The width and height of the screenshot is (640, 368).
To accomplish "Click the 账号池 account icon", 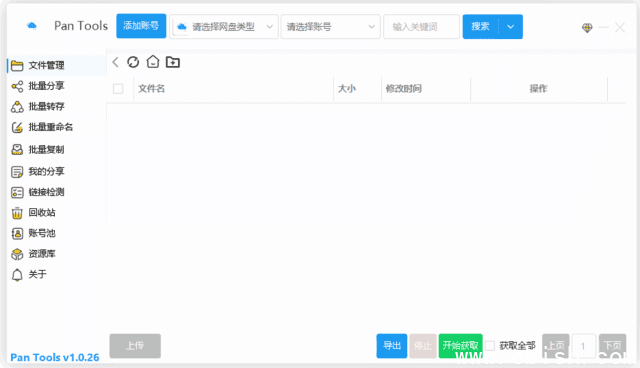I will [17, 233].
